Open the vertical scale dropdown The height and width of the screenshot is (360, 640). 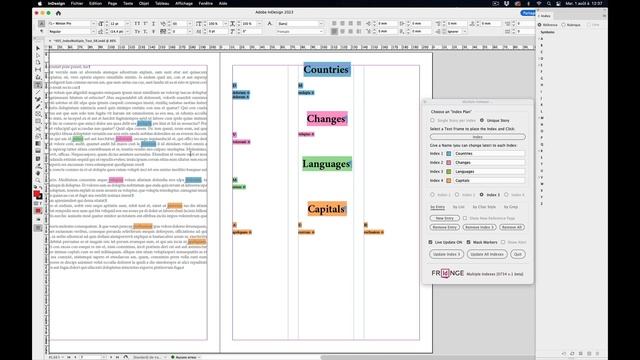pos(225,24)
